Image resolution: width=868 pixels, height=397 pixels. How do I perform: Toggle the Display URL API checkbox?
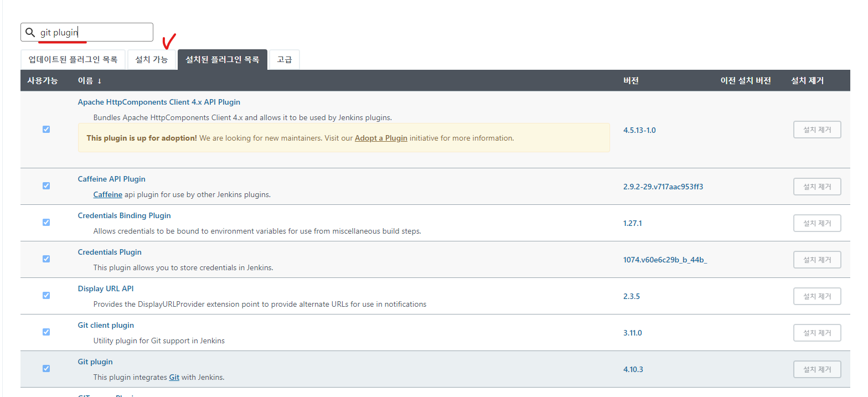[46, 295]
